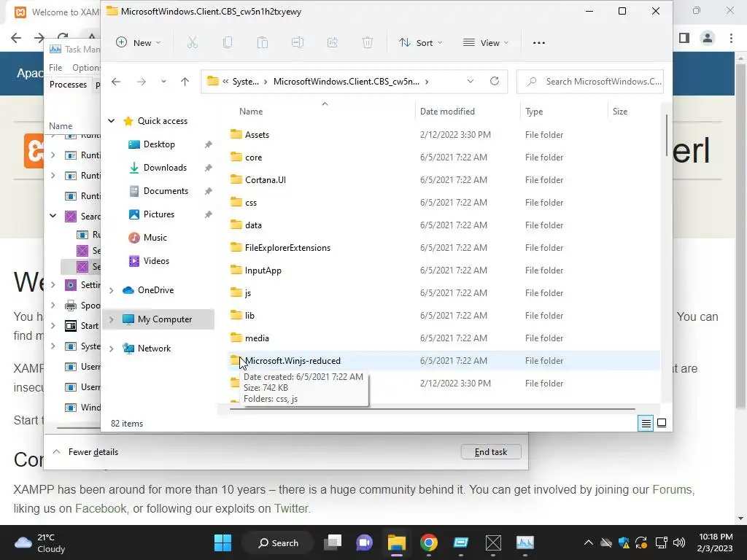Open Task Manager taskbar icon
Viewport: 747px width, 560px height.
(x=525, y=542)
